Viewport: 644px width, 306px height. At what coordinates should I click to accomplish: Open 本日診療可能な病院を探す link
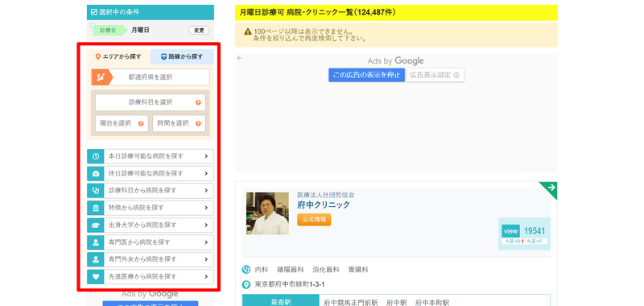click(151, 156)
